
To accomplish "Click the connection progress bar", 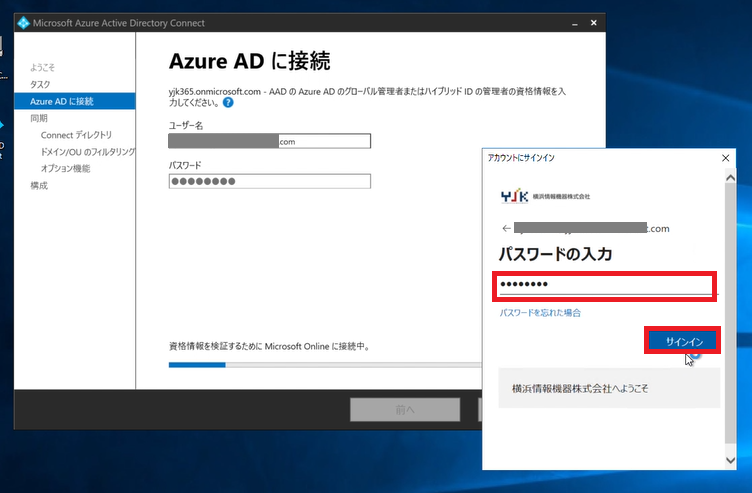I will (325, 365).
